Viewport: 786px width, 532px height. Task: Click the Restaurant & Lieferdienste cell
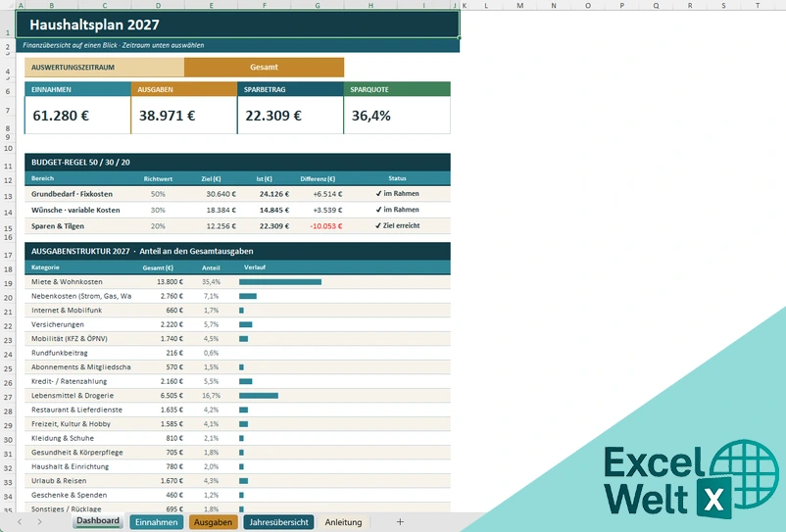click(x=77, y=410)
